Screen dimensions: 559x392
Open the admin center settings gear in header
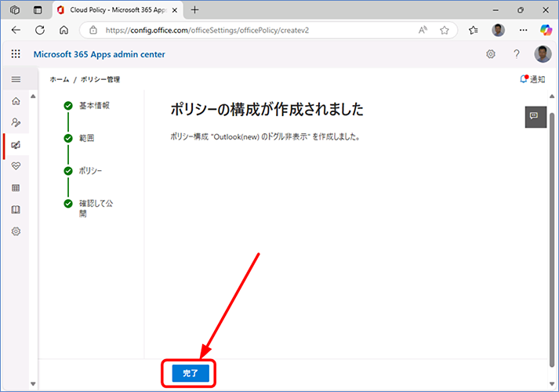(491, 54)
